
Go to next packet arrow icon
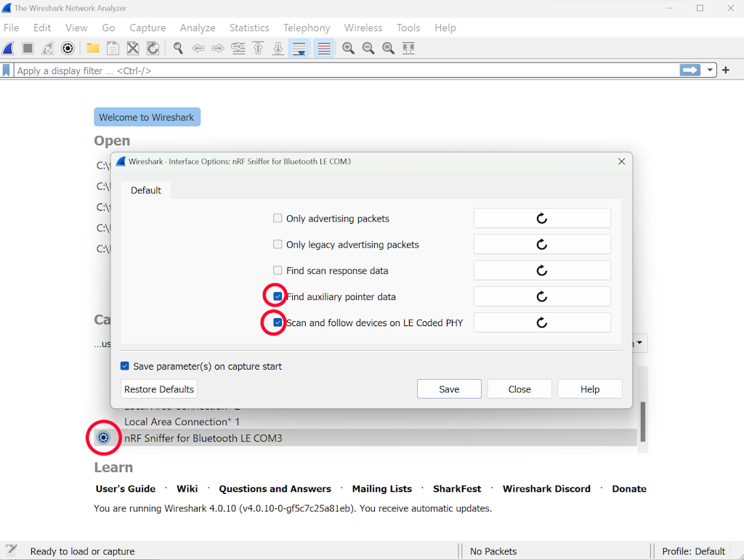tap(218, 48)
